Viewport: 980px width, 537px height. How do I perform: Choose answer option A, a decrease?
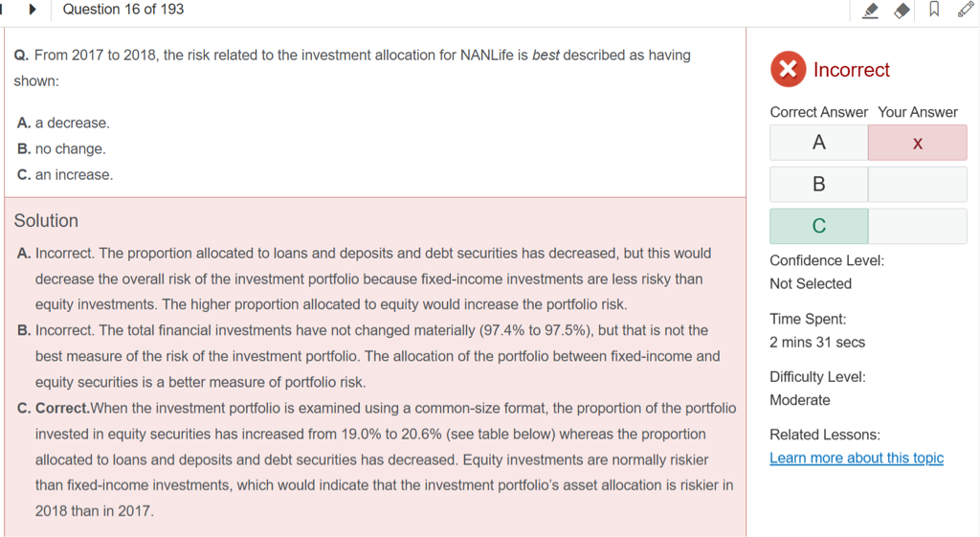point(63,123)
